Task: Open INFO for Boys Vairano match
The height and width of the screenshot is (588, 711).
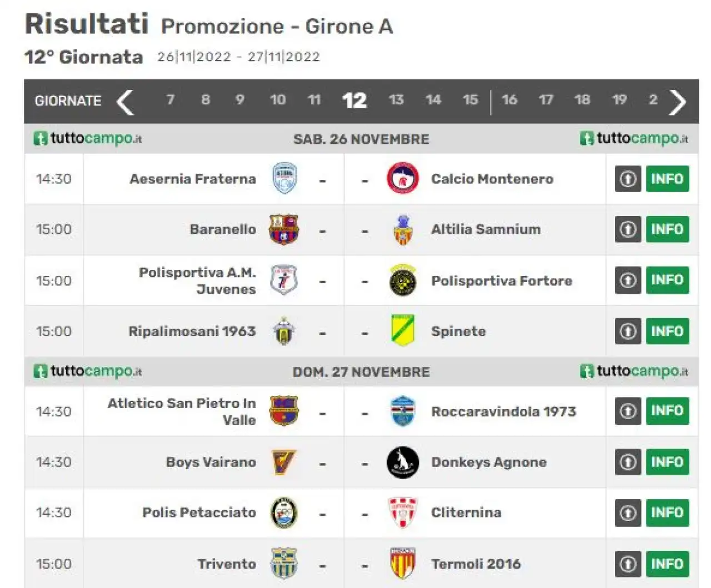Action: 668,462
